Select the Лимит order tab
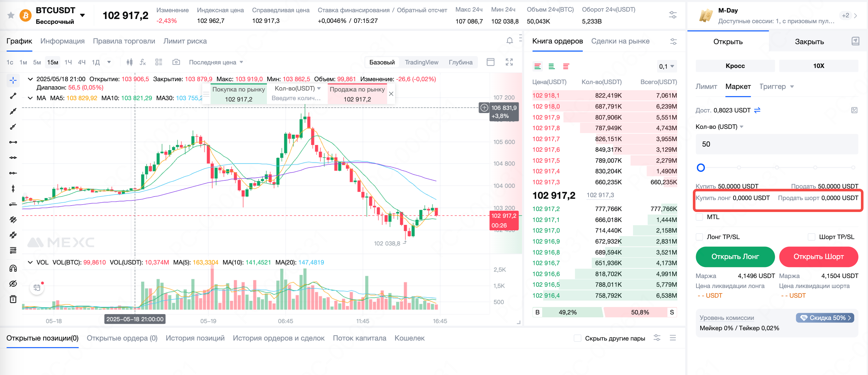 (706, 87)
